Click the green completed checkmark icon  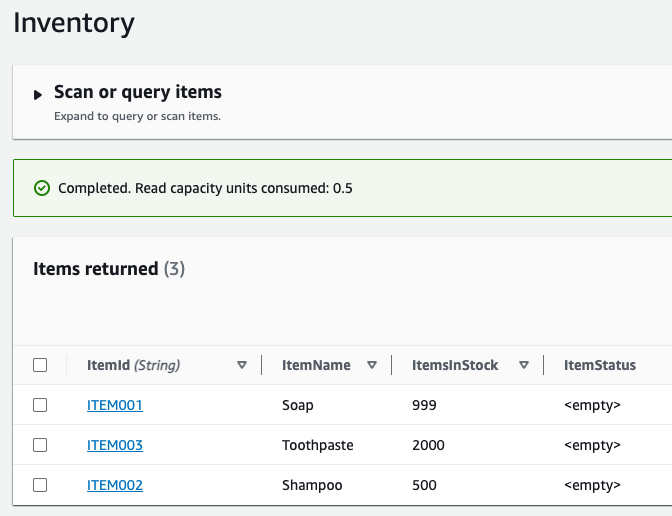[x=42, y=188]
